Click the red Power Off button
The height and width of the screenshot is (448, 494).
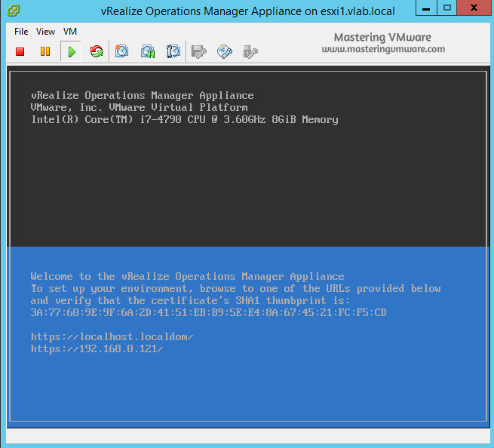(20, 51)
